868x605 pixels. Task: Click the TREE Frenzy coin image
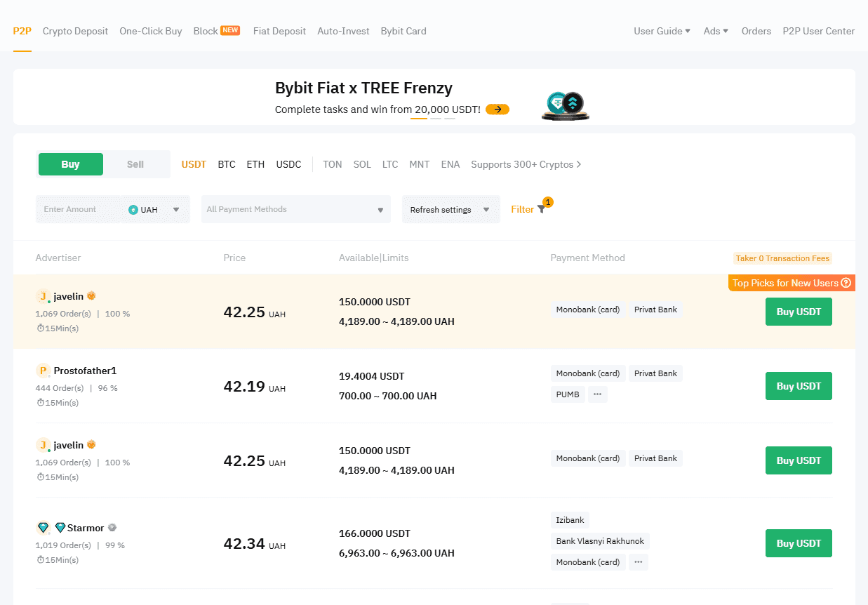pyautogui.click(x=566, y=105)
